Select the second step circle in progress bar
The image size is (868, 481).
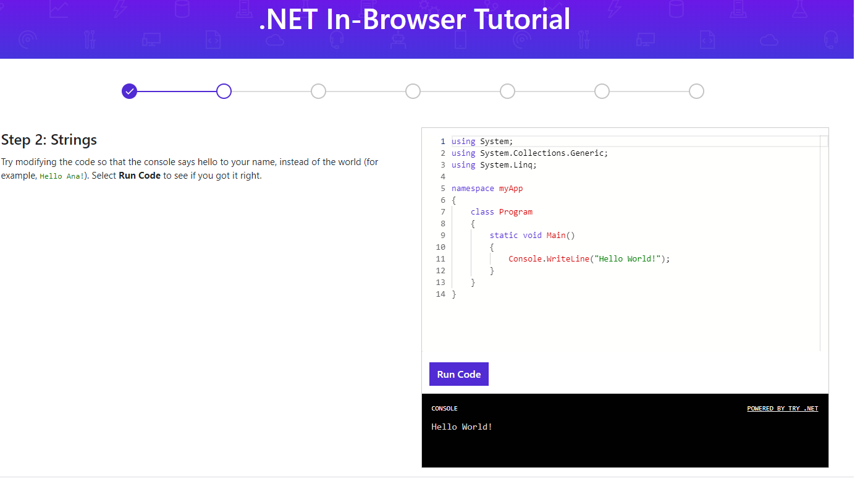point(224,92)
